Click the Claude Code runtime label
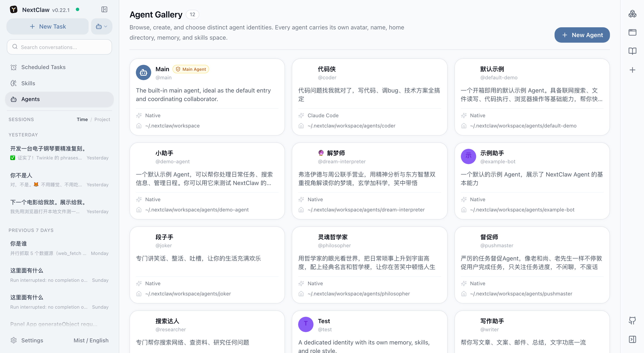This screenshot has width=644, height=353. [323, 115]
